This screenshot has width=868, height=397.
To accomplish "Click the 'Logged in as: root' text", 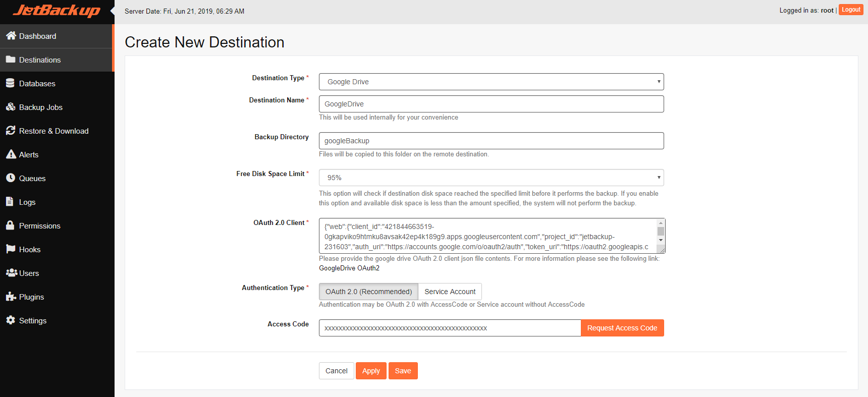I will 806,10.
